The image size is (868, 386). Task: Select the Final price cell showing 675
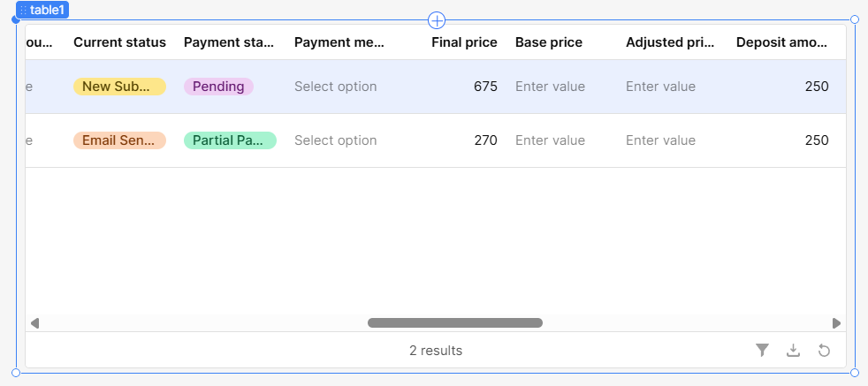[485, 87]
